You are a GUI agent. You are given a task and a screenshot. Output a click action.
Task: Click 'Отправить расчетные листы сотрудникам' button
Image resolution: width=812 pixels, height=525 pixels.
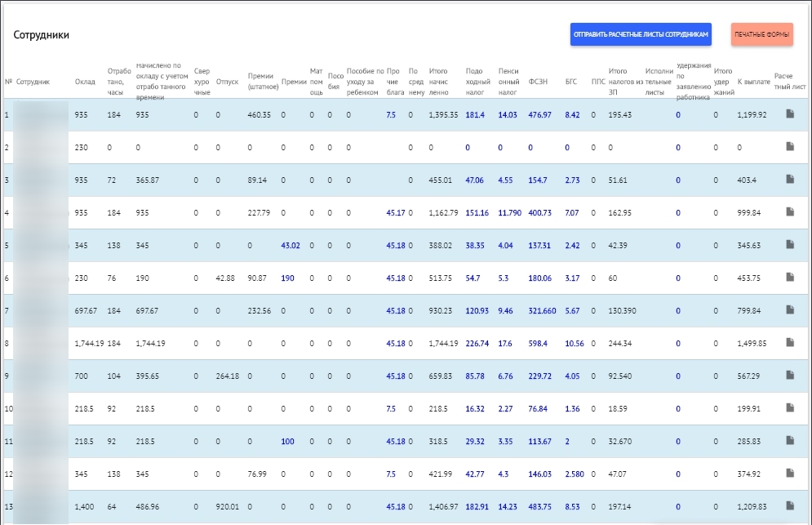tap(641, 34)
